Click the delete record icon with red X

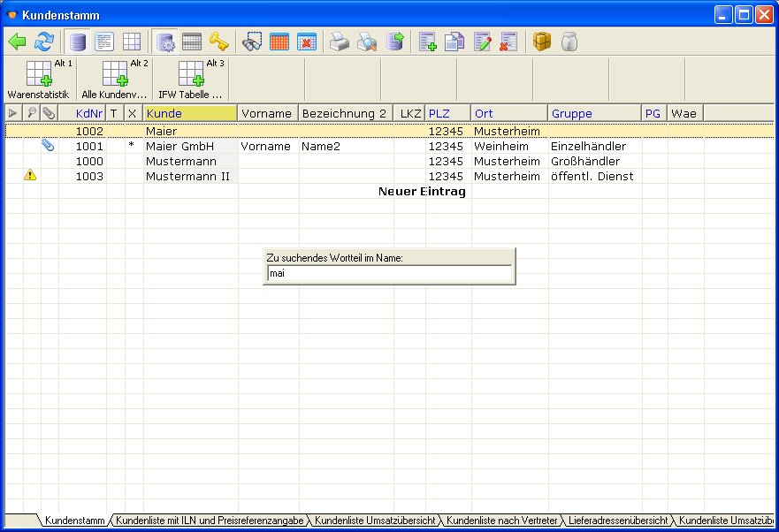coord(508,42)
